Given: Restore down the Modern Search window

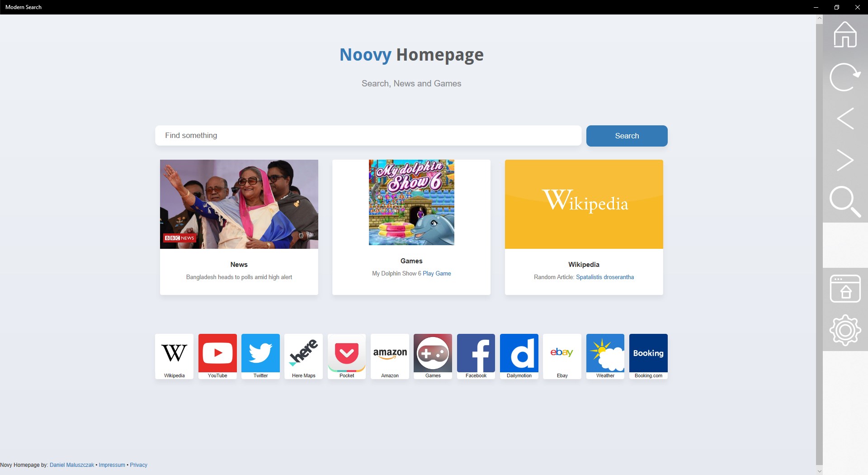Looking at the screenshot, I should coord(837,7).
